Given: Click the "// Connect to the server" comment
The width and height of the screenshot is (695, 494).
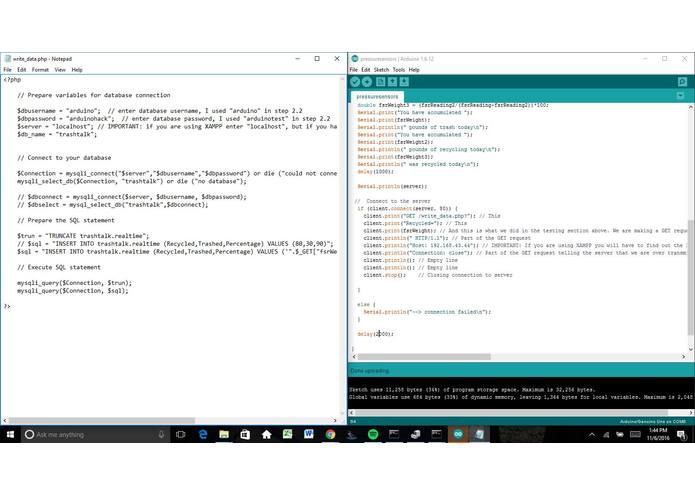Looking at the screenshot, I should pyautogui.click(x=392, y=201).
